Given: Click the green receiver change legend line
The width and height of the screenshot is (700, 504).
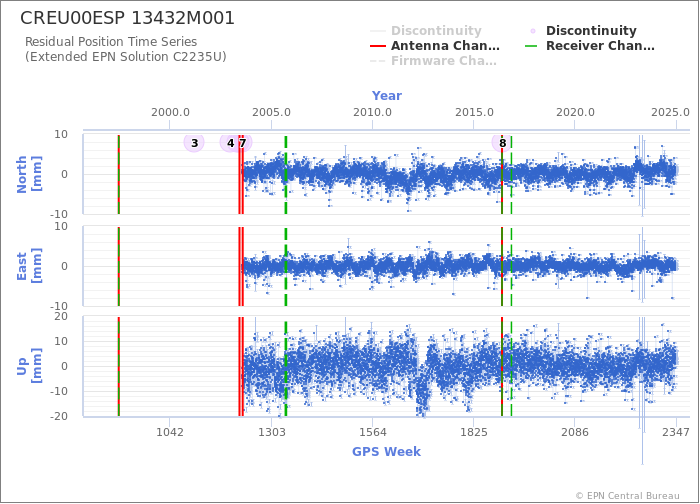Looking at the screenshot, I should (x=532, y=46).
